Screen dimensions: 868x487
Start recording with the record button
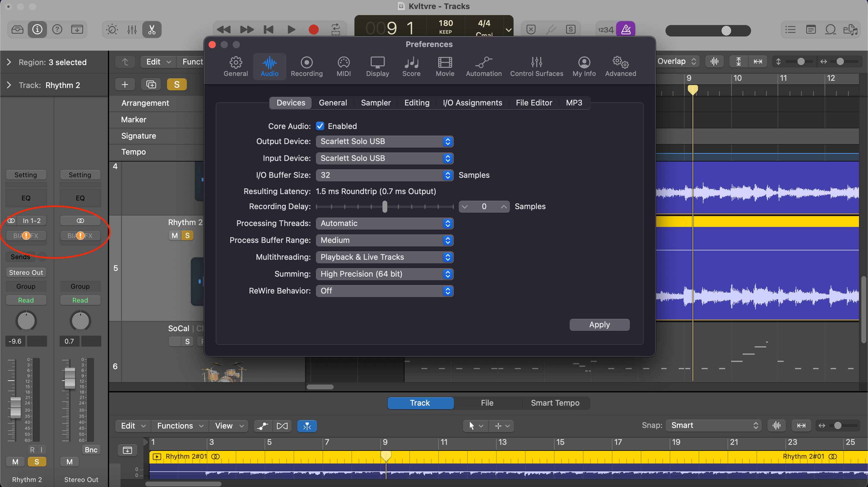313,29
